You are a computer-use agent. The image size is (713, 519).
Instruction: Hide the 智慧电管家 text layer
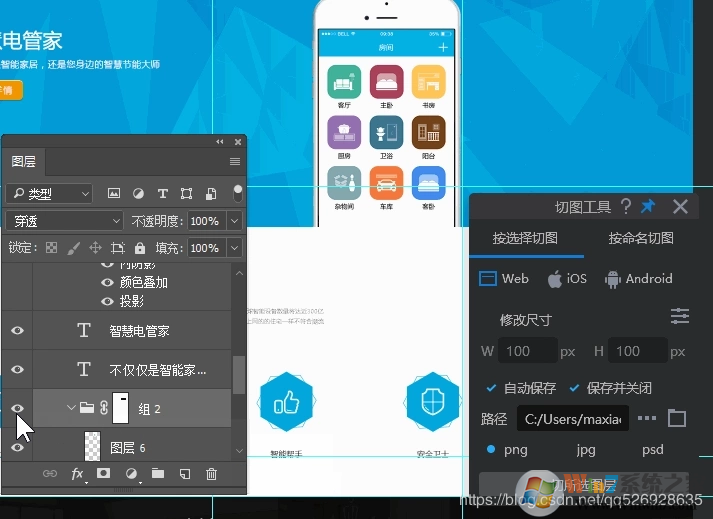pos(17,331)
